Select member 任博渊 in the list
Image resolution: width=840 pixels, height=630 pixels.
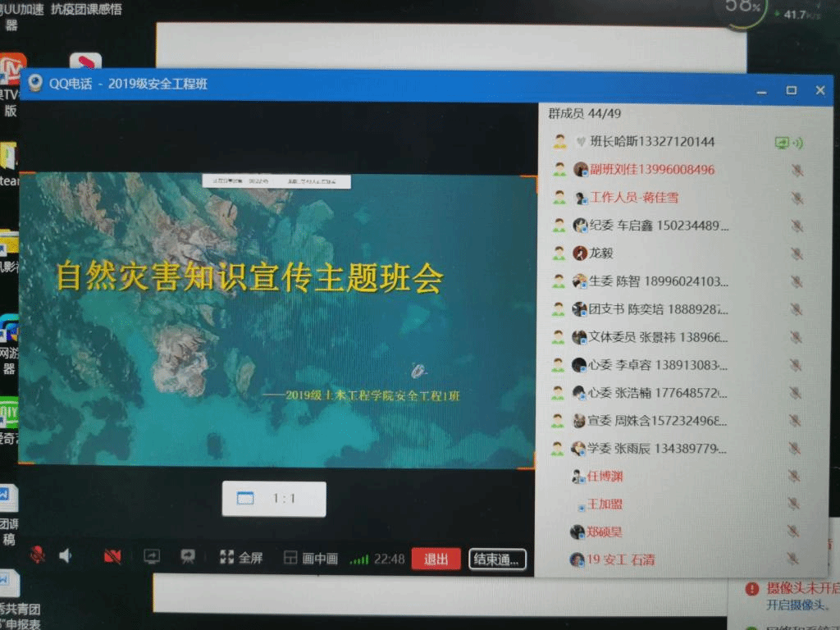pyautogui.click(x=605, y=476)
